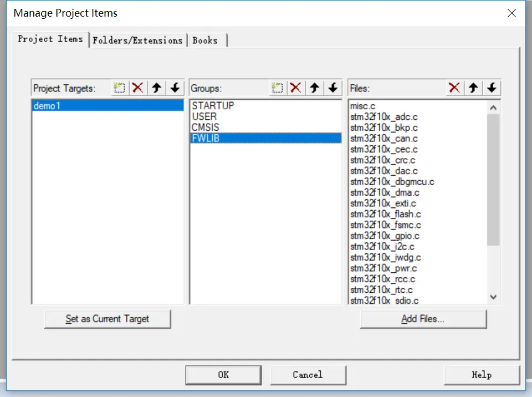Delete the selected file

pyautogui.click(x=454, y=88)
